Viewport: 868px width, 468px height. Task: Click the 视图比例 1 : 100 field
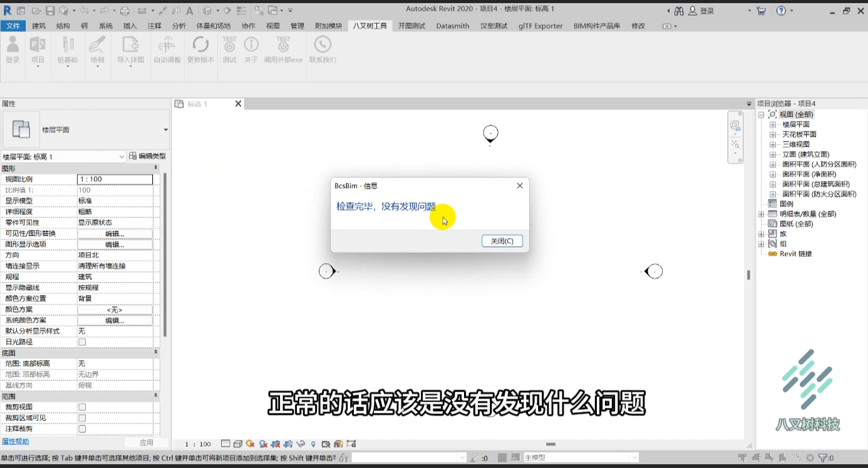[115, 179]
